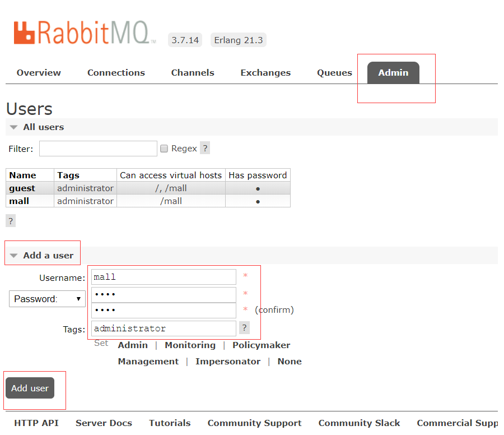Open the guest user entry
This screenshot has width=504, height=435.
tap(22, 188)
